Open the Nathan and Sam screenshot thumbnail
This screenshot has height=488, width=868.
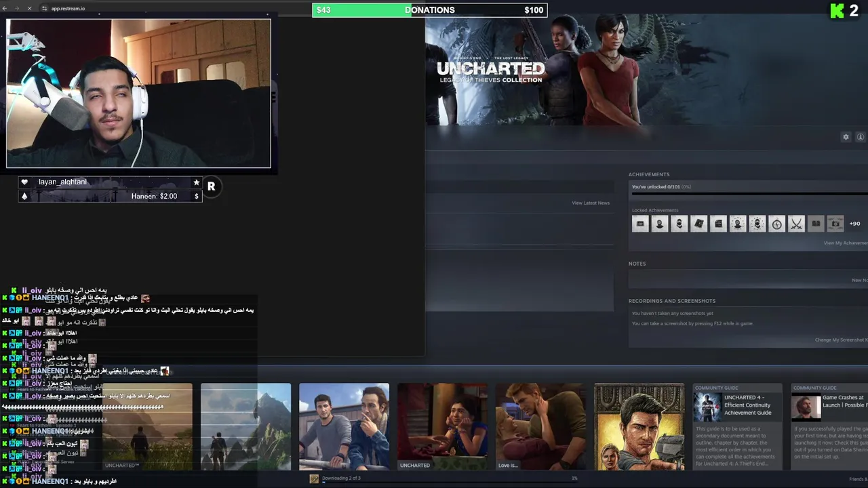[x=344, y=427]
